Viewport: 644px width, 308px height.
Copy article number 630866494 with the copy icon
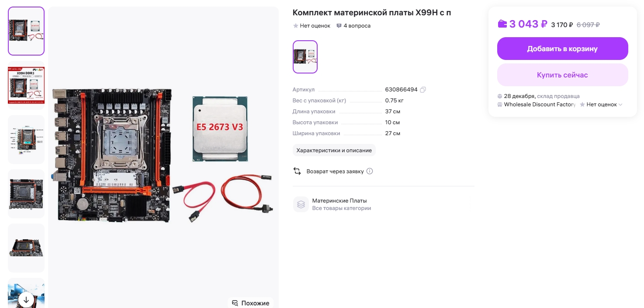[422, 90]
